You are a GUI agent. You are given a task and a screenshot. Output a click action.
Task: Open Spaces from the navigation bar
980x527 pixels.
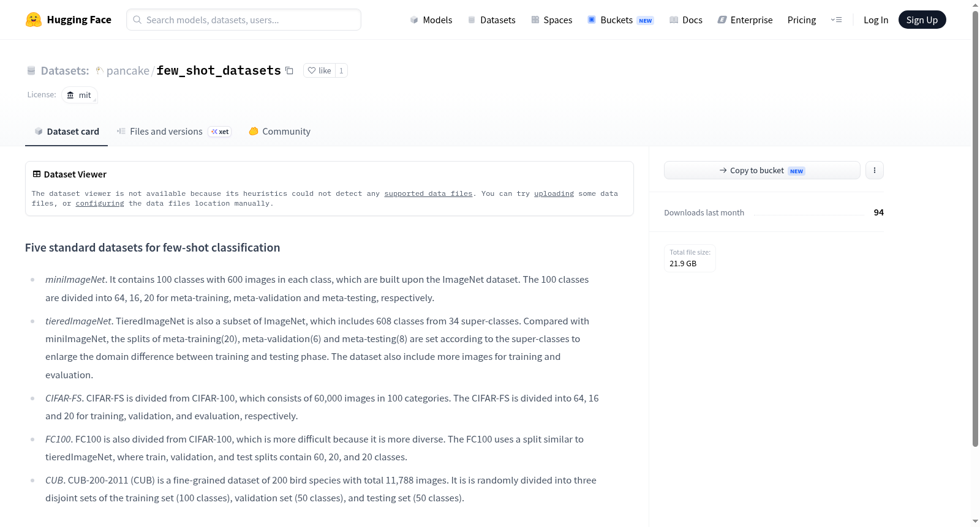pos(552,20)
